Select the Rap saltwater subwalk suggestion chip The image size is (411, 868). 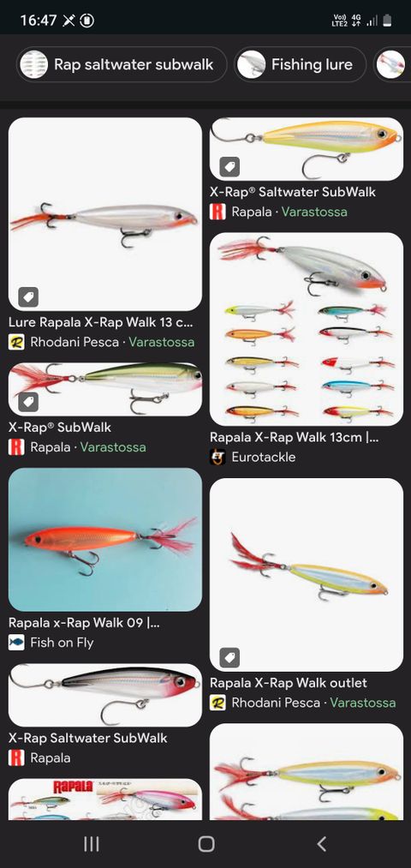pyautogui.click(x=122, y=65)
